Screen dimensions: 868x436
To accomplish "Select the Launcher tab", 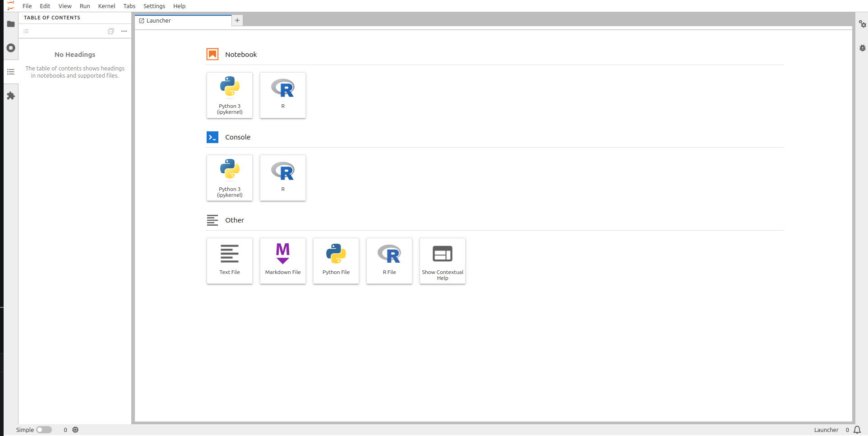I will pos(183,20).
